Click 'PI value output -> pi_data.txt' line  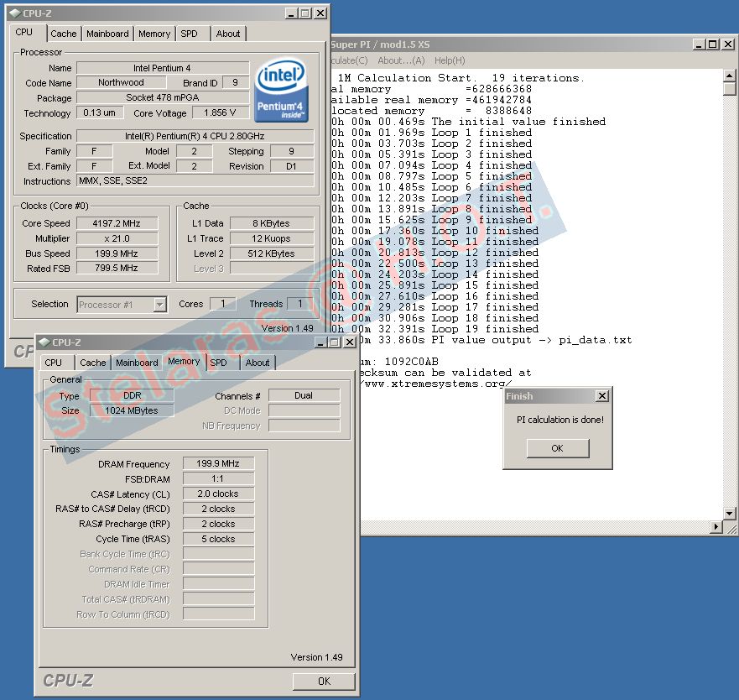(x=495, y=340)
